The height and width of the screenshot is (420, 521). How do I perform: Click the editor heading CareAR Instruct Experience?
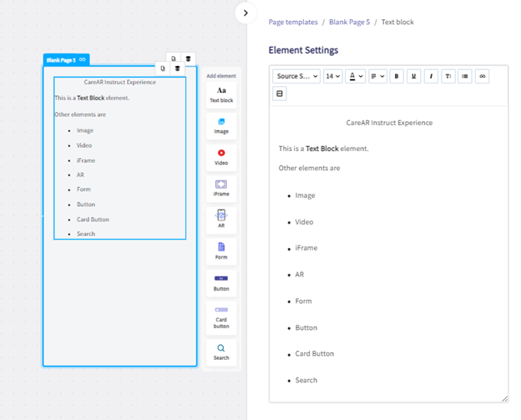point(389,123)
